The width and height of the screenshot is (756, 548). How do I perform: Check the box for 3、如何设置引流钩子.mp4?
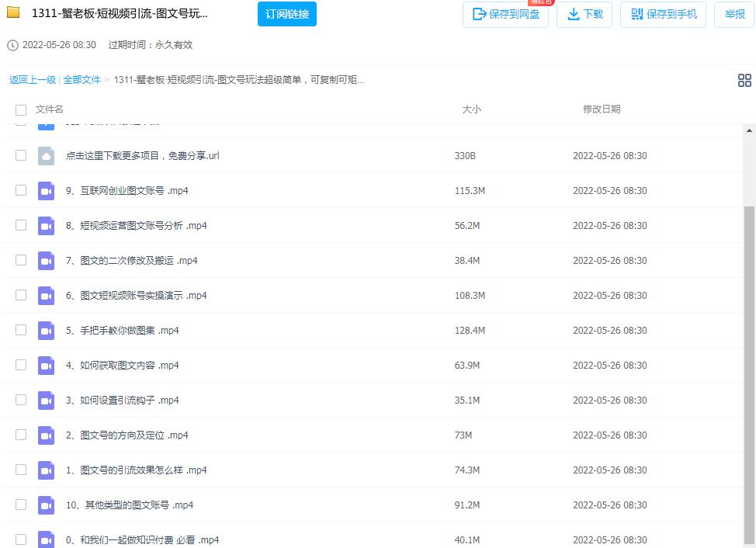click(21, 400)
